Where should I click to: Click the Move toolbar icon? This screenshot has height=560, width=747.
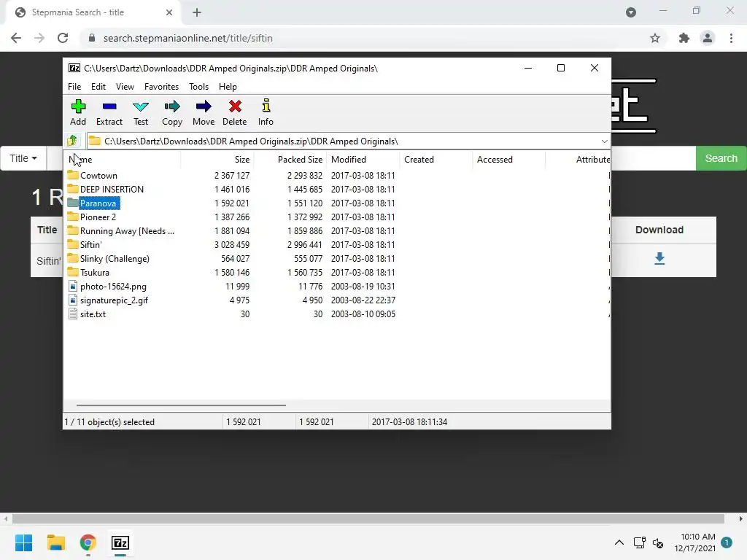tap(204, 106)
